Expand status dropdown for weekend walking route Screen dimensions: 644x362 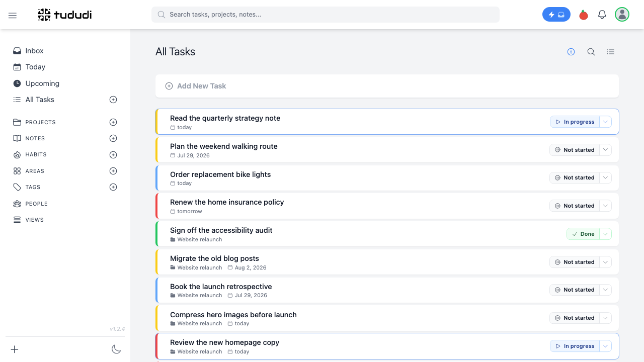pyautogui.click(x=606, y=150)
